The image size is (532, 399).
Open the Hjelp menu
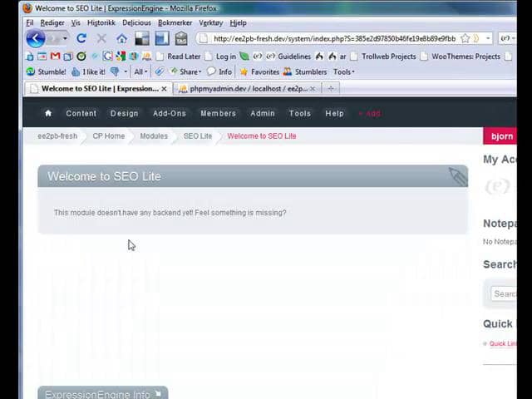tap(239, 22)
